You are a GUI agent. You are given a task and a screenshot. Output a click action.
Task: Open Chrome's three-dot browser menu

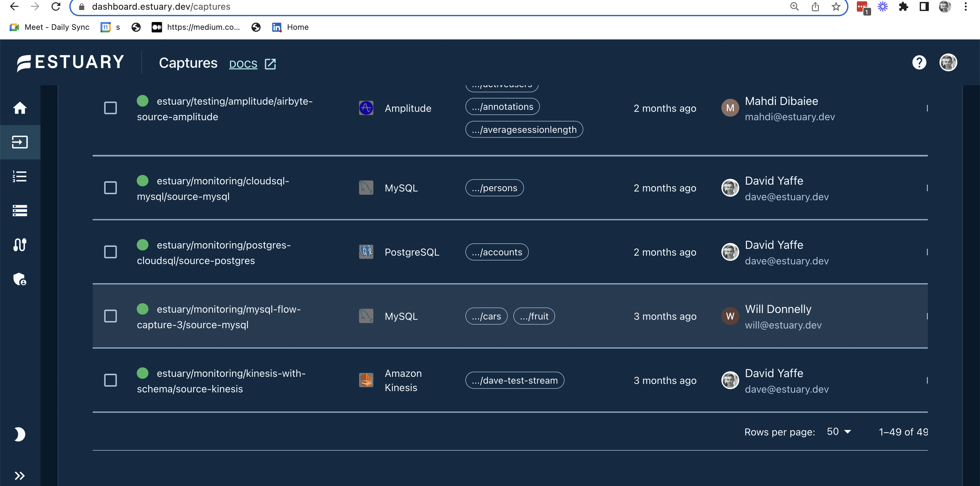pos(965,6)
